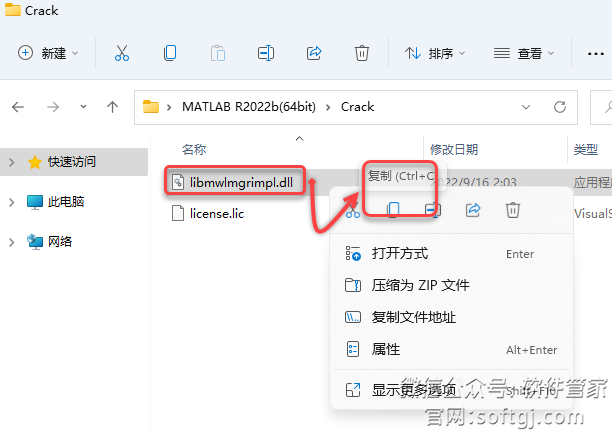Choose Compress to ZIP file (压缩为 ZIP 文件)
The image size is (612, 434).
click(x=451, y=285)
